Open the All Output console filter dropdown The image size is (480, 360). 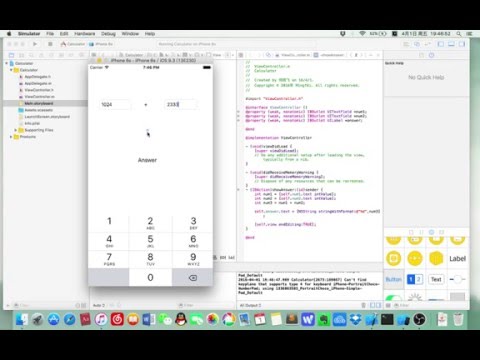click(x=250, y=305)
